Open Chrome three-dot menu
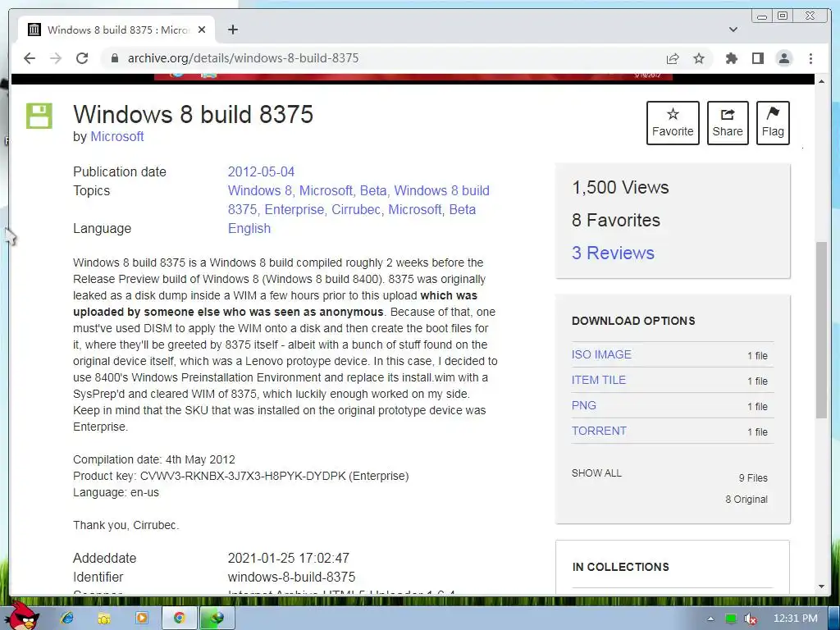The width and height of the screenshot is (840, 630). 810,58
